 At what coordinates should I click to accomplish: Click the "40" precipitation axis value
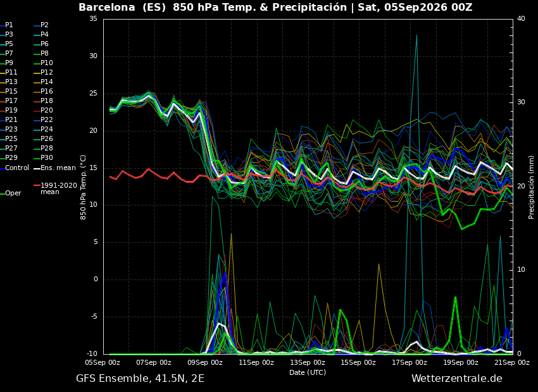click(x=521, y=18)
